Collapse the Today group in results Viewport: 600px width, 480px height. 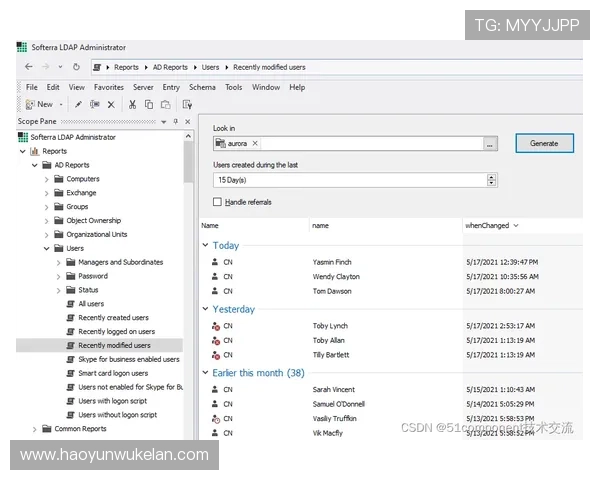click(x=206, y=245)
